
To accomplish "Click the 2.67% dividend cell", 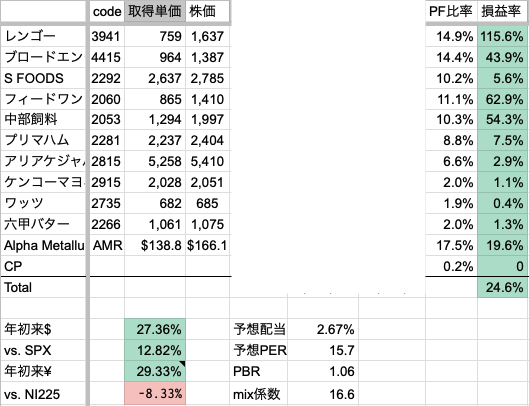I will point(323,329).
